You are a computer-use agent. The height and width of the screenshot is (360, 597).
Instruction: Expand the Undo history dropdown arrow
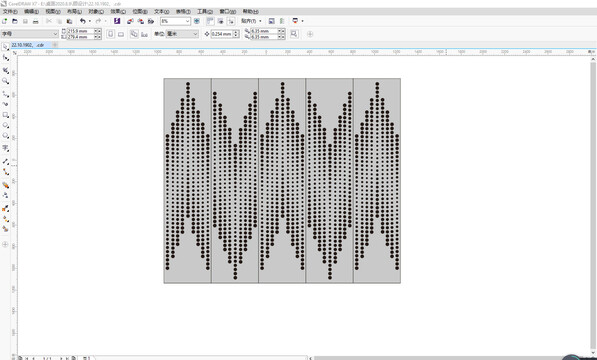coord(89,21)
